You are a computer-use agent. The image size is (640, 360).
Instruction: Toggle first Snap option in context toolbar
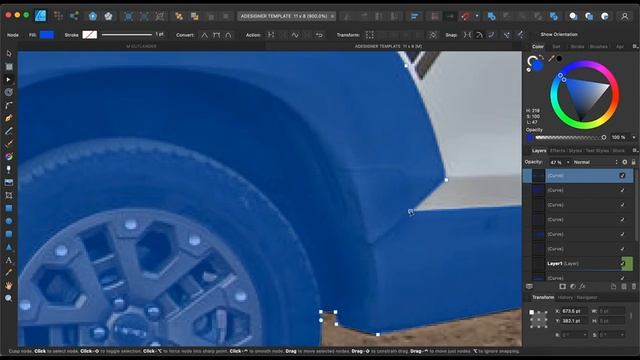(x=467, y=35)
